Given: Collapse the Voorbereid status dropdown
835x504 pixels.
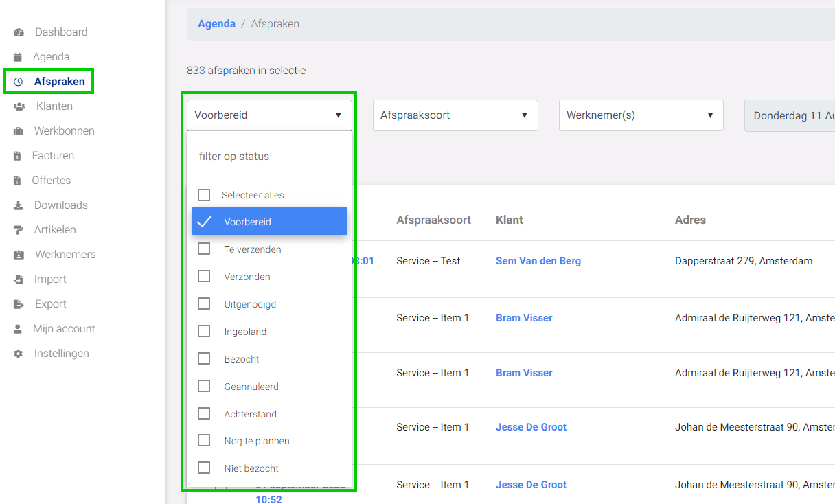Looking at the screenshot, I should point(269,115).
